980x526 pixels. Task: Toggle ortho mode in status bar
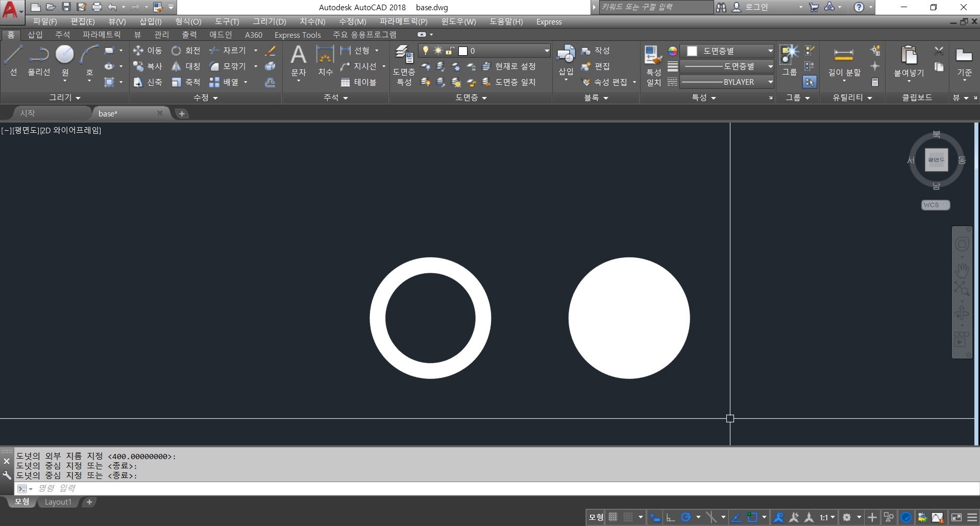coord(671,517)
